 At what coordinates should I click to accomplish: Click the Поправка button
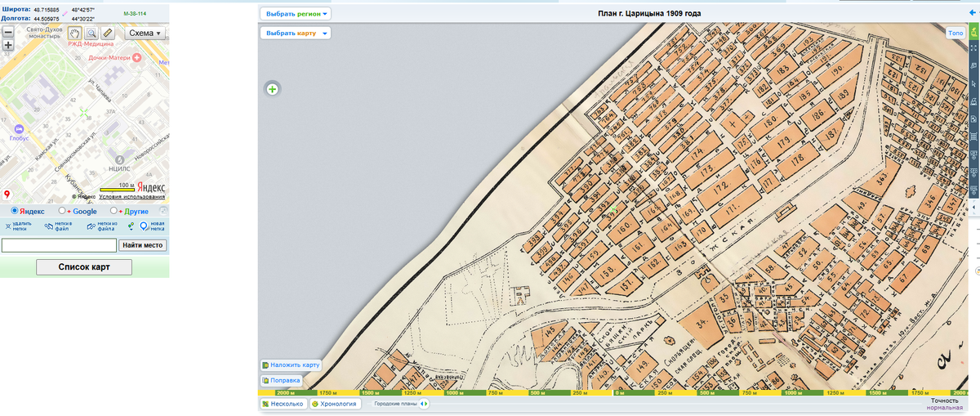coord(281,380)
